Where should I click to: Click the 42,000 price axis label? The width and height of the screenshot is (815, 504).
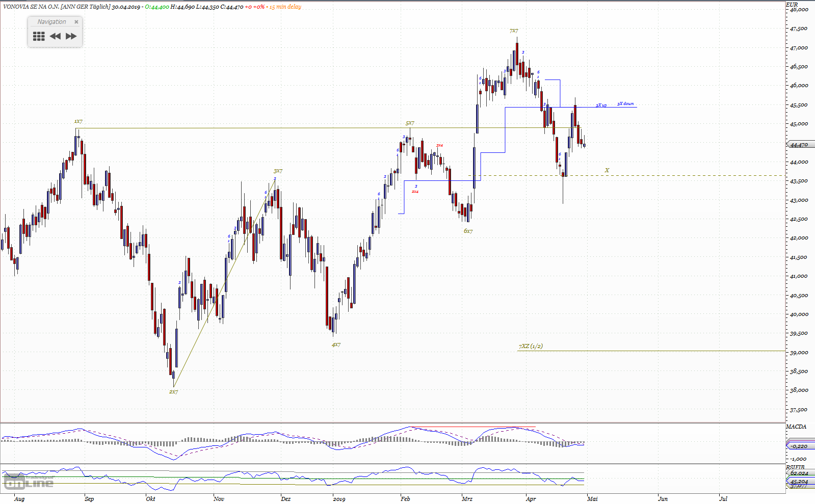tap(799, 238)
